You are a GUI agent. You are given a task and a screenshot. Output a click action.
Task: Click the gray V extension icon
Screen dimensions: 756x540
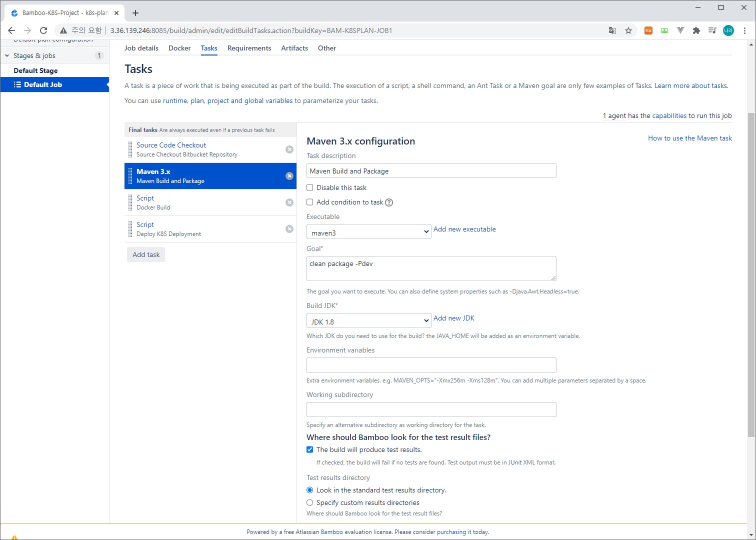tap(680, 30)
